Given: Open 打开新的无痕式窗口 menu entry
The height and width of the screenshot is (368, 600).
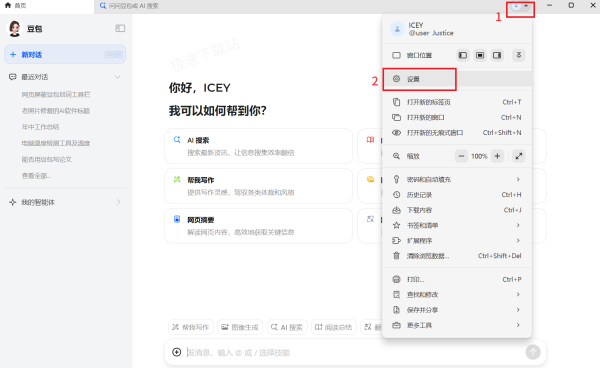Looking at the screenshot, I should 457,133.
